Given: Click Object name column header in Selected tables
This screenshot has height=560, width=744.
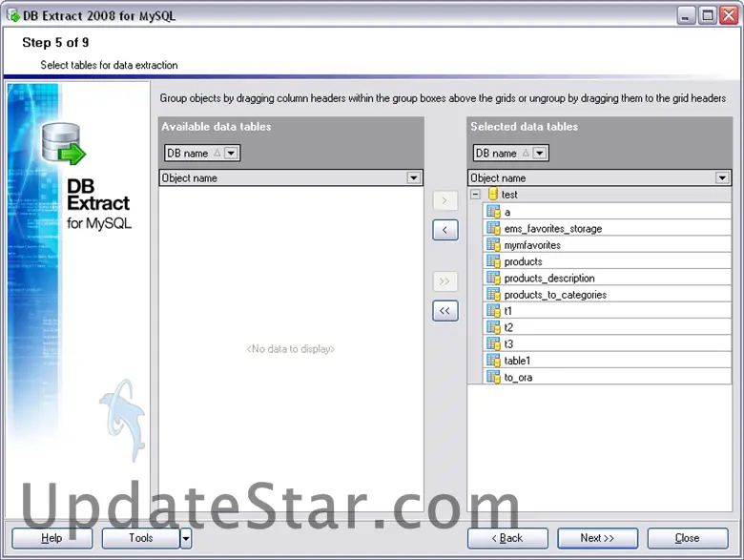Looking at the screenshot, I should (x=599, y=178).
